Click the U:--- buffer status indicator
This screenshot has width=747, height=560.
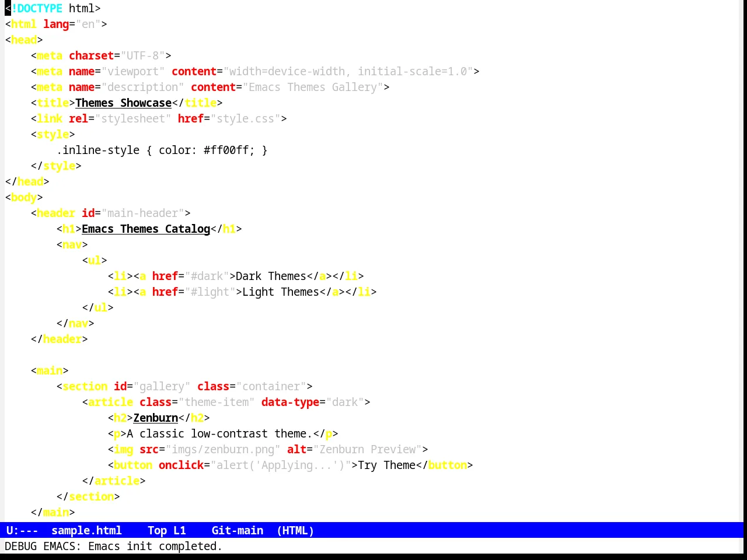click(22, 530)
